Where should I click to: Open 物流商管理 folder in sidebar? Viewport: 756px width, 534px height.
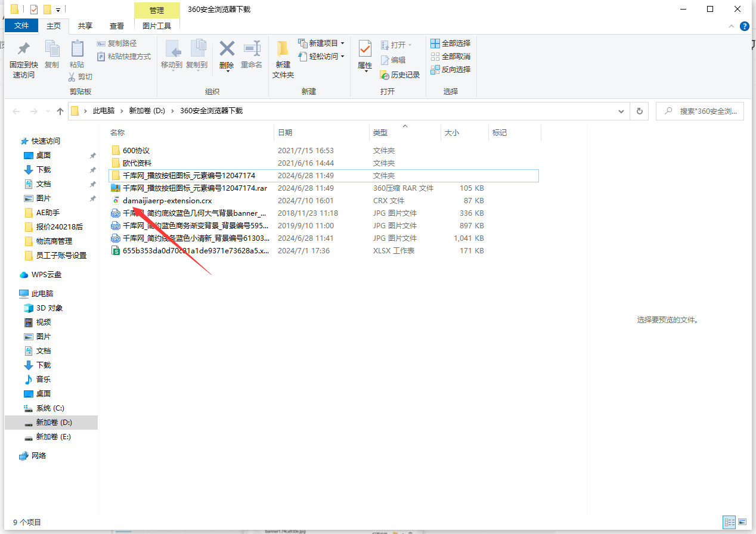tap(54, 241)
